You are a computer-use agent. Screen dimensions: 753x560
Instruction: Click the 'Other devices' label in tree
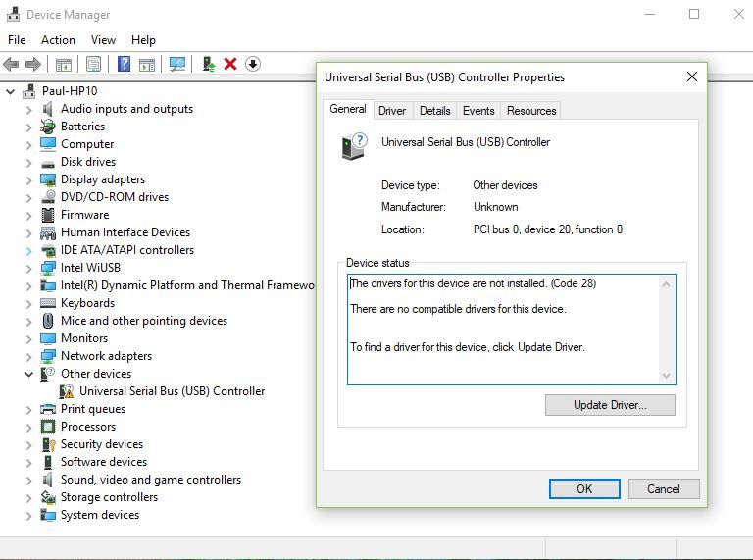(96, 374)
